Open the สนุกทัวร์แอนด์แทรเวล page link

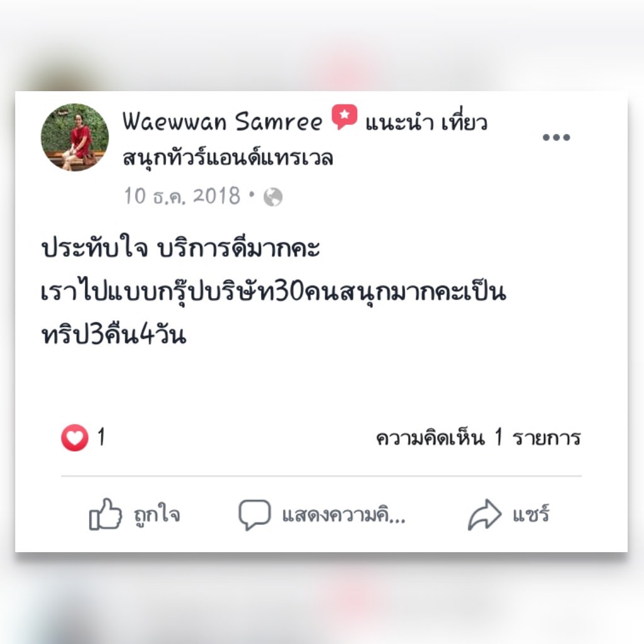point(228,158)
